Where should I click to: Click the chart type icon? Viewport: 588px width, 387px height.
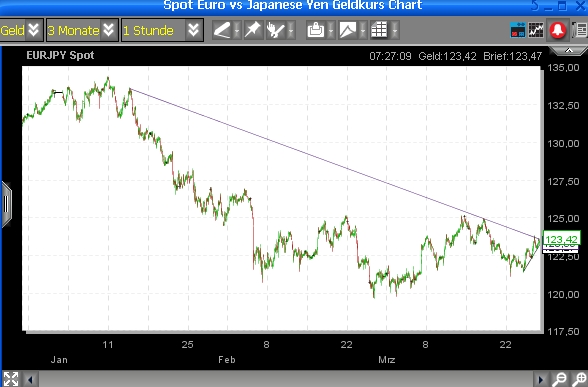pos(348,30)
